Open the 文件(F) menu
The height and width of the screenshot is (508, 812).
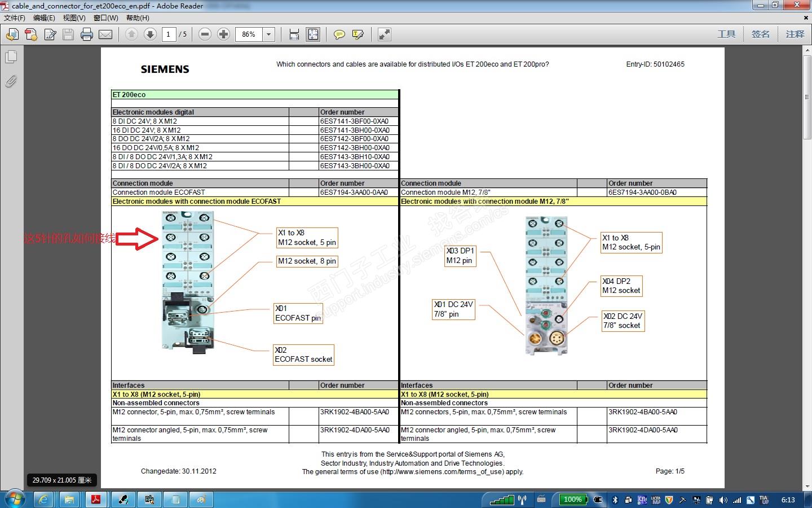(15, 18)
